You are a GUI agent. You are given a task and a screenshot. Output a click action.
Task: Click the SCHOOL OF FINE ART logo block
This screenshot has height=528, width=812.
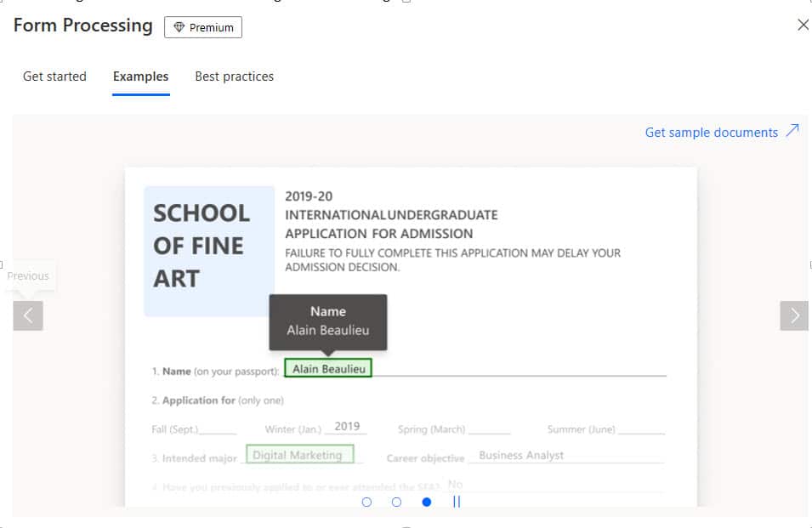click(209, 251)
